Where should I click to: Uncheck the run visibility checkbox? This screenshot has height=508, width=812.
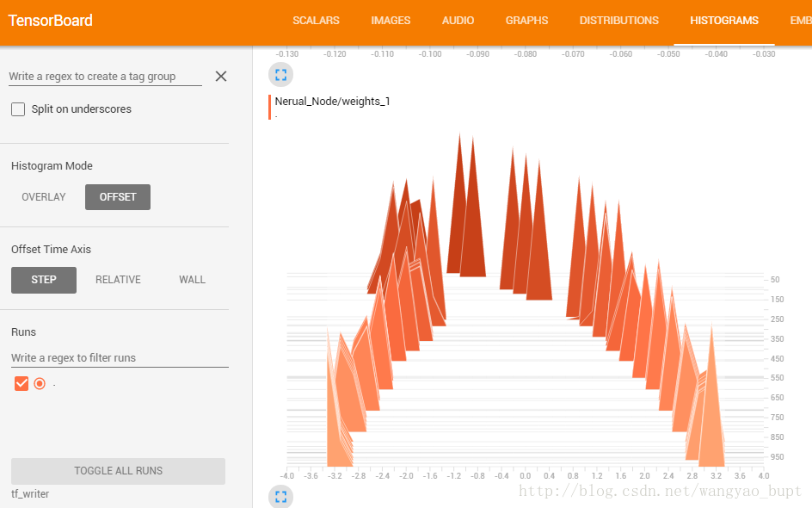[x=22, y=384]
